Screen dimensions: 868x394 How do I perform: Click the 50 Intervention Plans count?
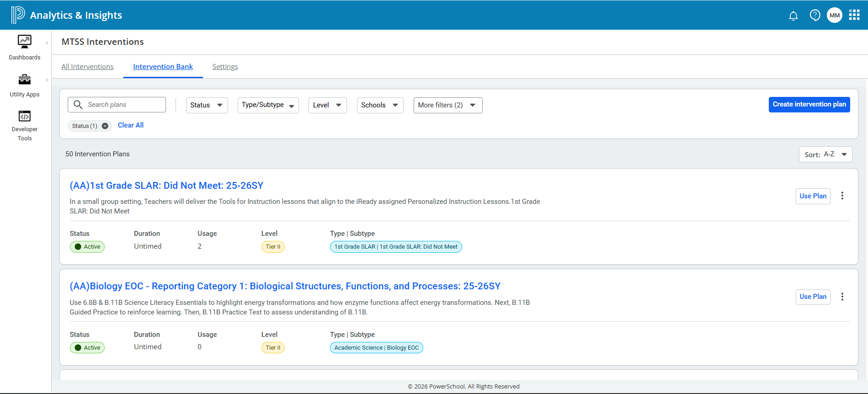pos(97,154)
